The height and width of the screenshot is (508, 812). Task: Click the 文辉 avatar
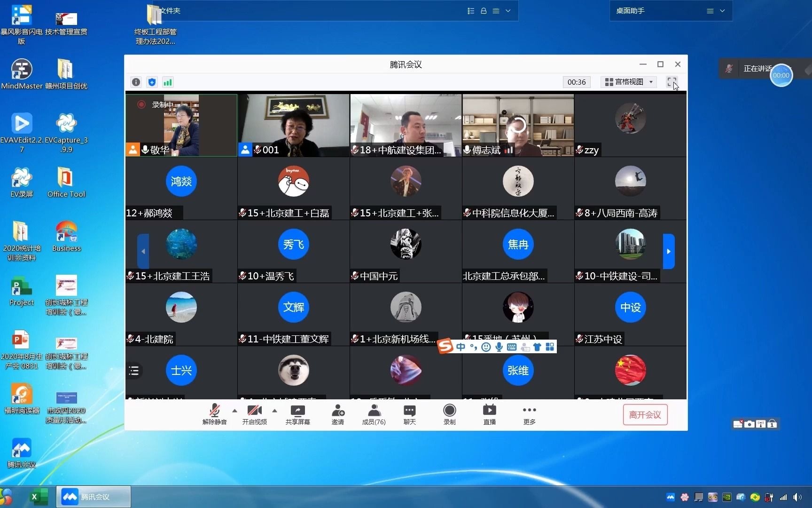(294, 307)
